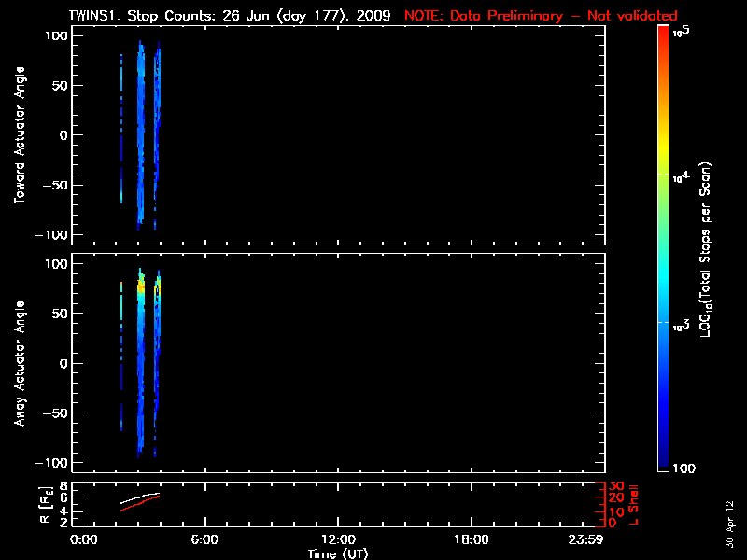Select the 6:00 time axis label

pyautogui.click(x=204, y=539)
